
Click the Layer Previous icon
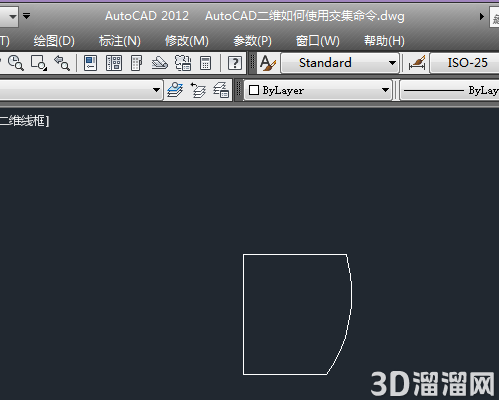[198, 90]
